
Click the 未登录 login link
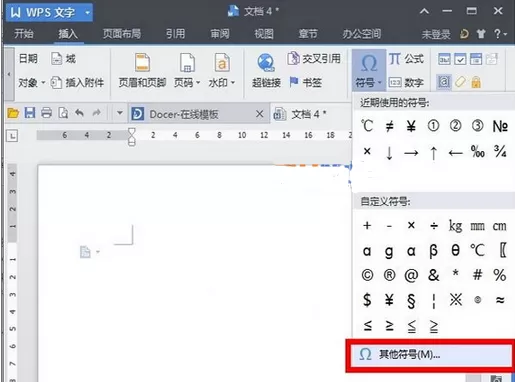tap(436, 34)
